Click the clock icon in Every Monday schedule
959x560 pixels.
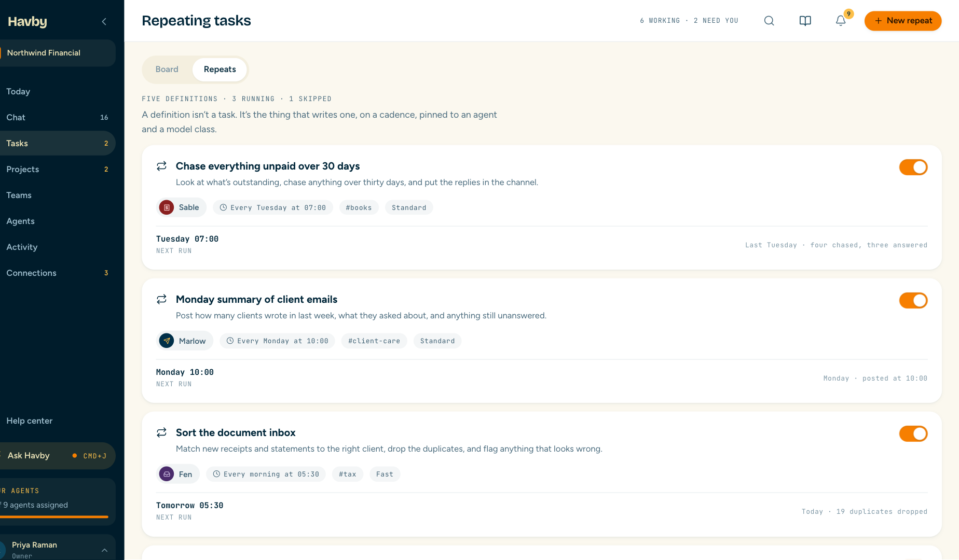click(230, 341)
